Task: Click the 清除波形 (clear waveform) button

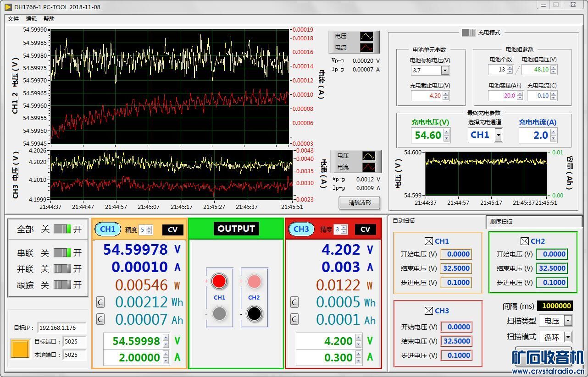Action: point(360,203)
